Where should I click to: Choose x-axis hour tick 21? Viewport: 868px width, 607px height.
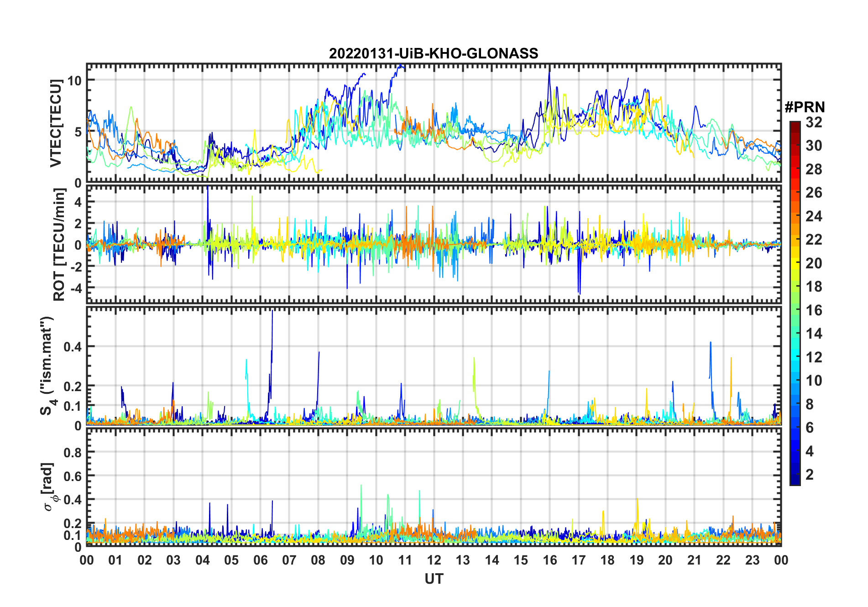click(x=694, y=560)
